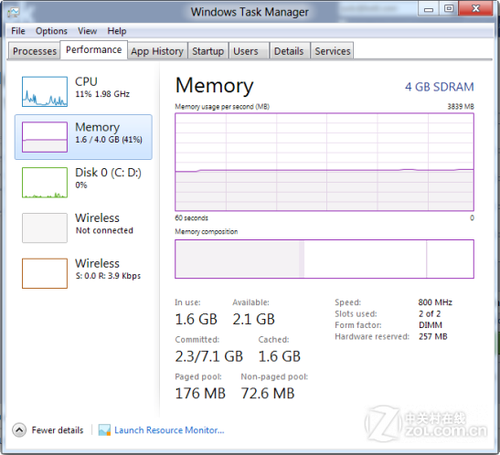Click the Paged pool 176 MB value

tap(200, 393)
